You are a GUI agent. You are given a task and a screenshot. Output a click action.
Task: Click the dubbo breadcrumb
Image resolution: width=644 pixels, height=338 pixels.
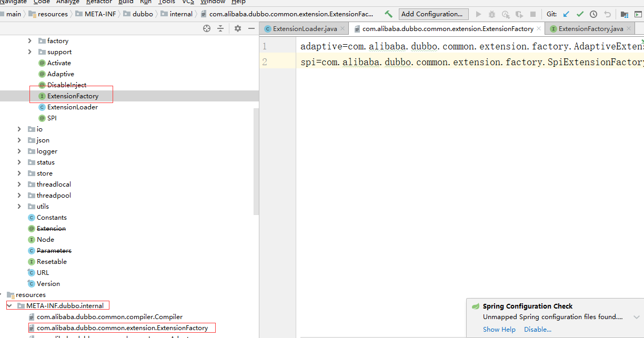pos(138,14)
